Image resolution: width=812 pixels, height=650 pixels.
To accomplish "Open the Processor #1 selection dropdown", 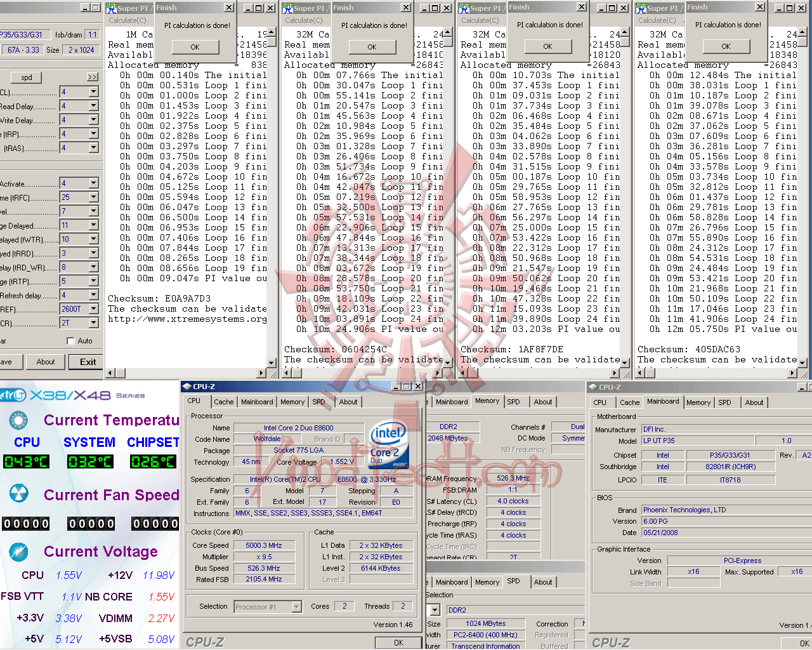I will [x=296, y=607].
